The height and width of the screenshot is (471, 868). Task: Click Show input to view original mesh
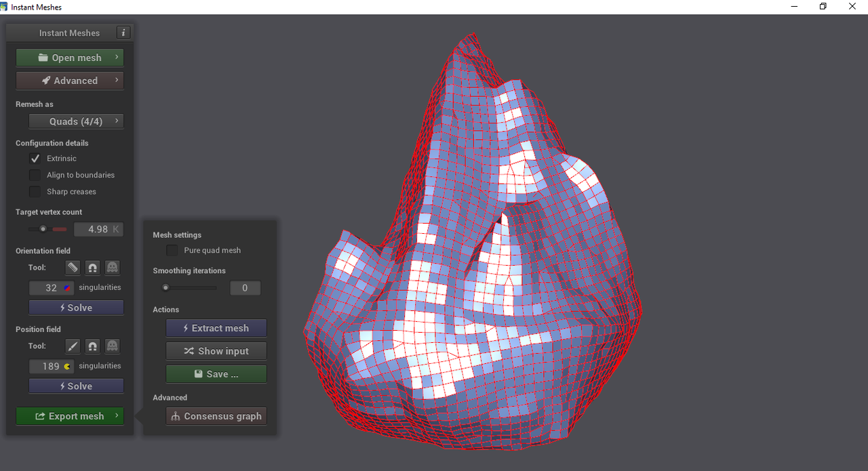(x=216, y=351)
